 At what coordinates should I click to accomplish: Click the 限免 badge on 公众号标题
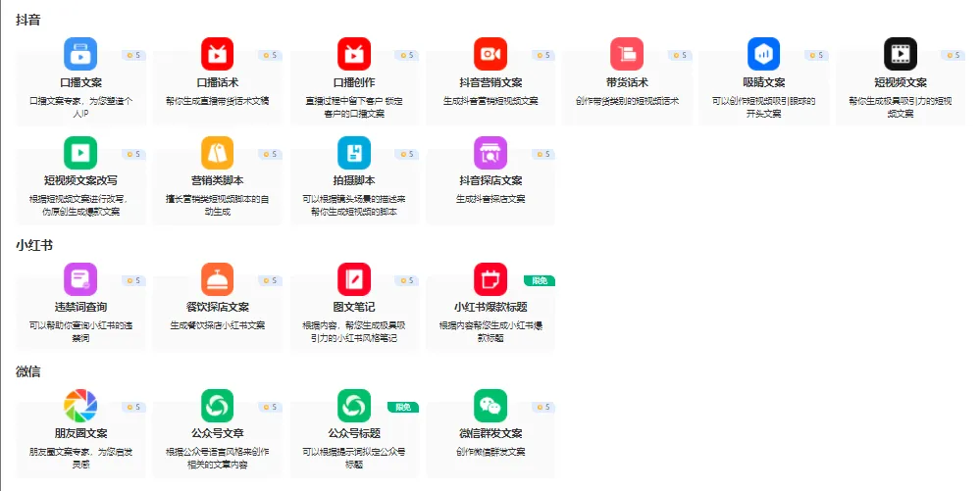click(x=403, y=408)
